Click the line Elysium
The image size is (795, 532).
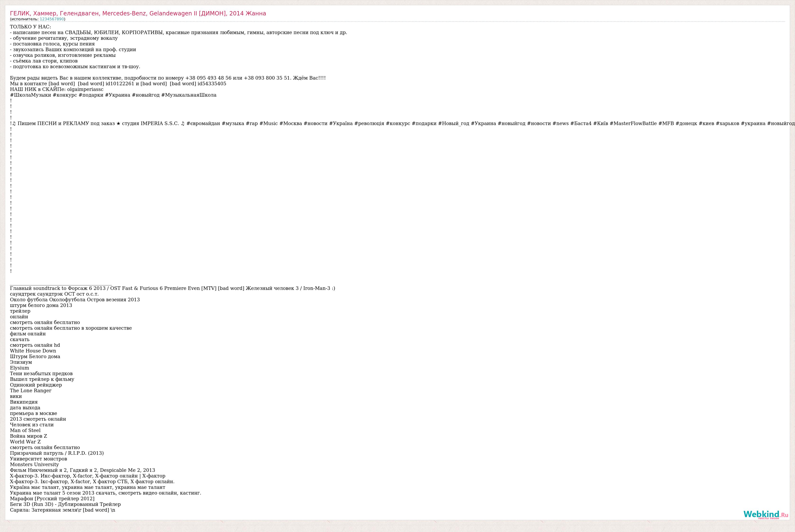click(19, 368)
